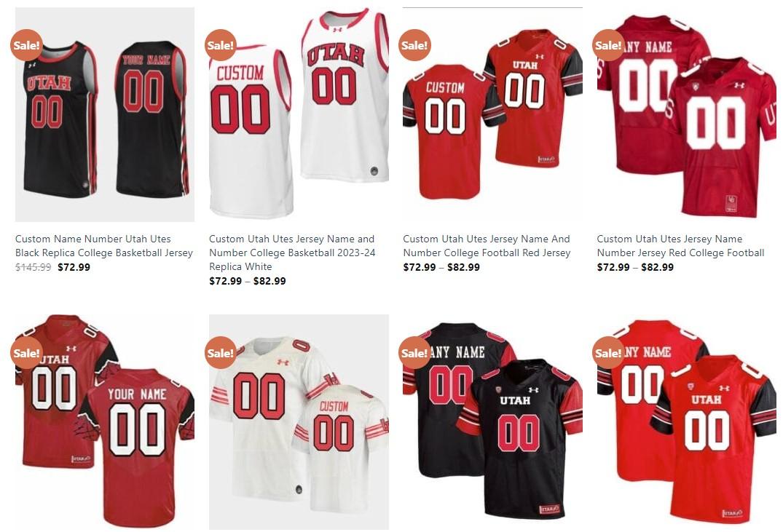The height and width of the screenshot is (532, 783).
Task: Open white Utah basketball jersey image
Action: pos(299,114)
